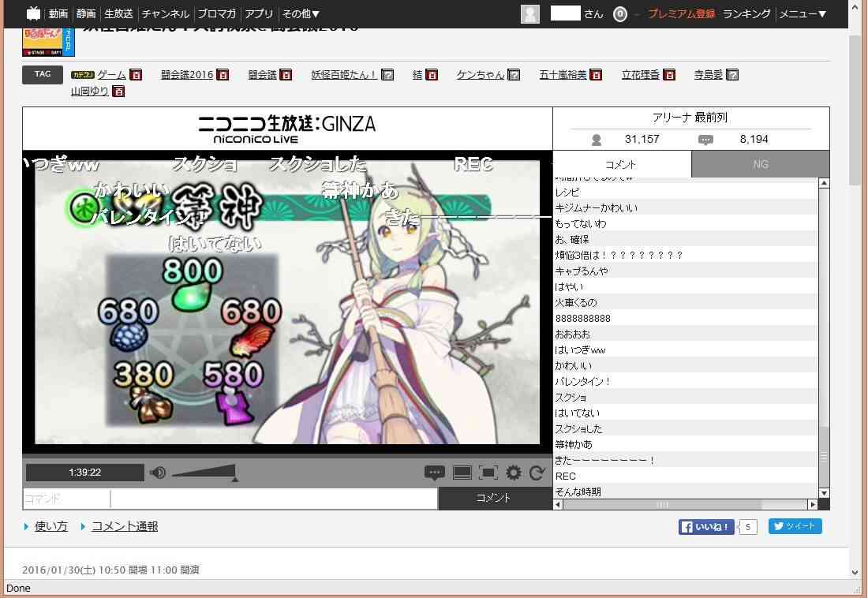Viewport: 868px width, 598px height.
Task: Click comment list scroll-down arrow
Action: pos(825,493)
